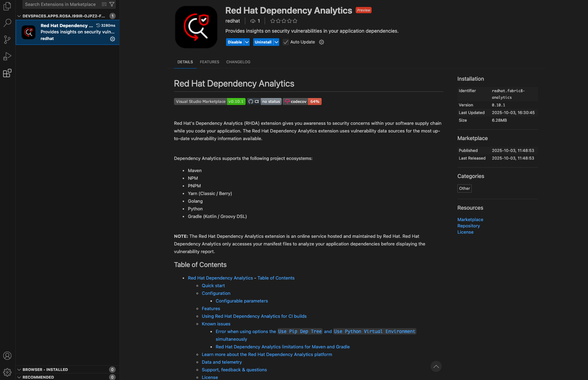
Task: Click the Disable button
Action: [235, 42]
